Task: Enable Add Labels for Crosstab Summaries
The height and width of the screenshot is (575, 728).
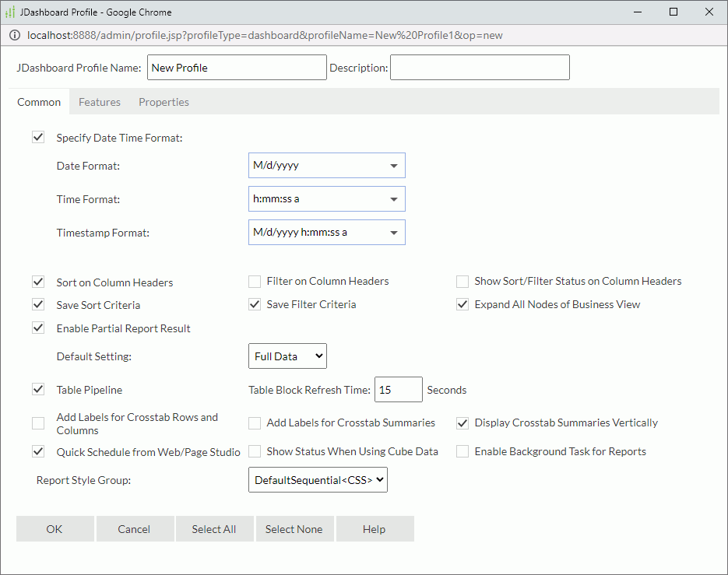Action: 254,422
